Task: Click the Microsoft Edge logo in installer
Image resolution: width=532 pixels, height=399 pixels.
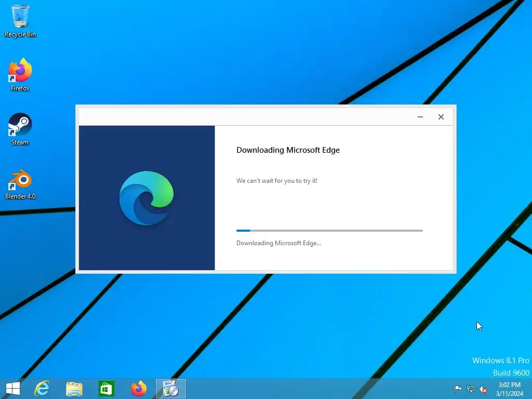Action: (x=146, y=198)
